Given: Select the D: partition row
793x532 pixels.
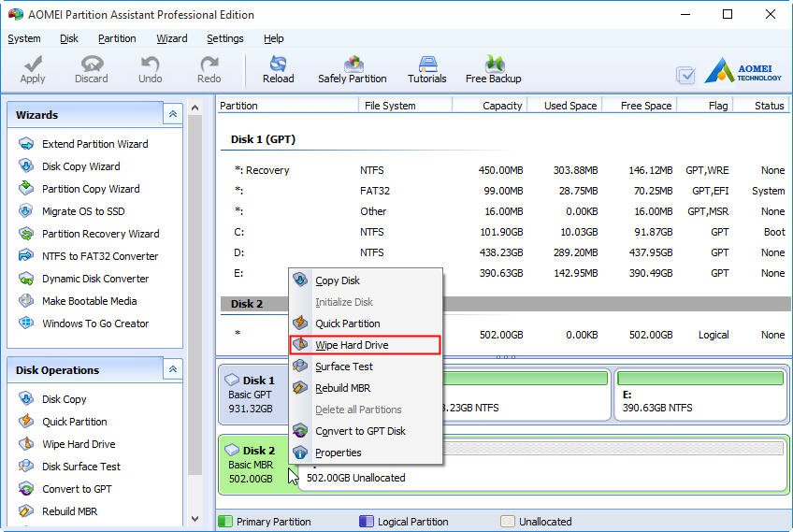Looking at the screenshot, I should click(x=504, y=252).
